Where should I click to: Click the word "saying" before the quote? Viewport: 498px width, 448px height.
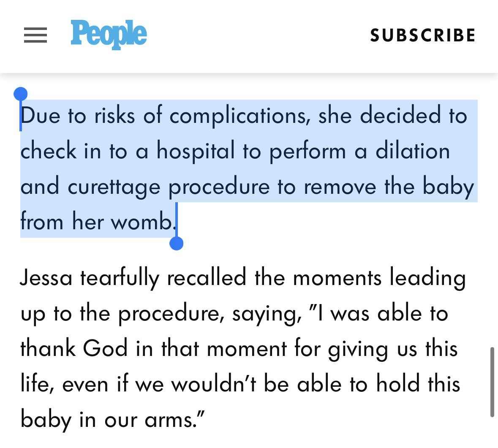click(x=264, y=315)
